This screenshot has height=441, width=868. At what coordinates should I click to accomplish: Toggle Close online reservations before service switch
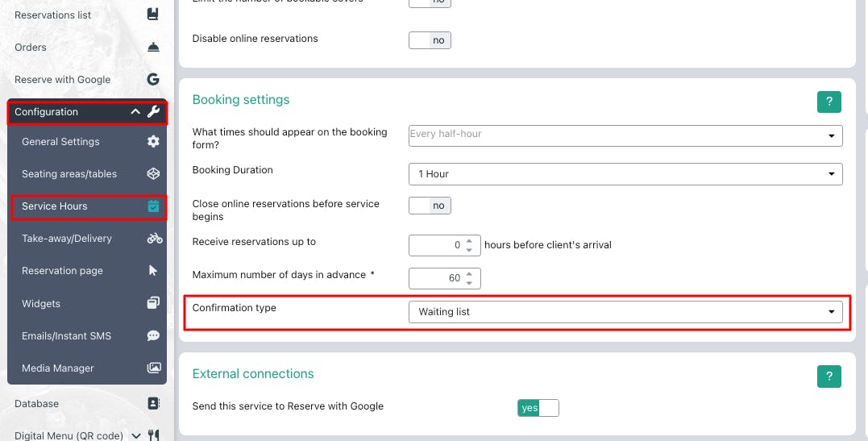(x=430, y=206)
